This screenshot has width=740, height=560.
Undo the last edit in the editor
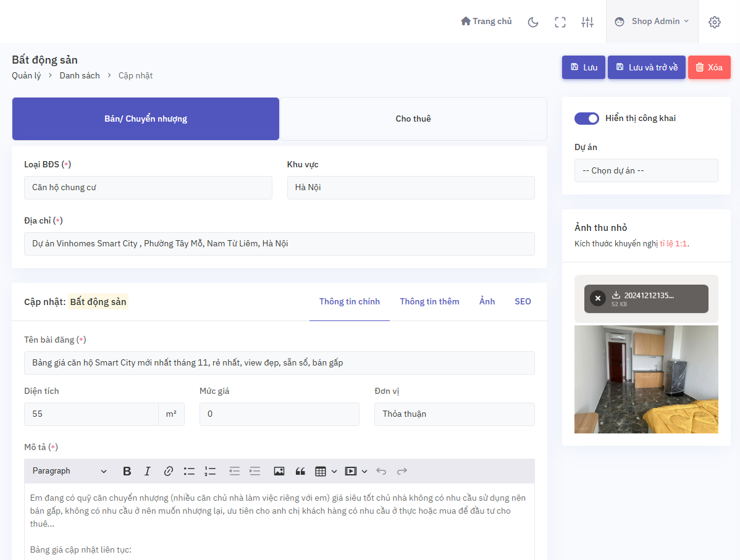click(381, 471)
